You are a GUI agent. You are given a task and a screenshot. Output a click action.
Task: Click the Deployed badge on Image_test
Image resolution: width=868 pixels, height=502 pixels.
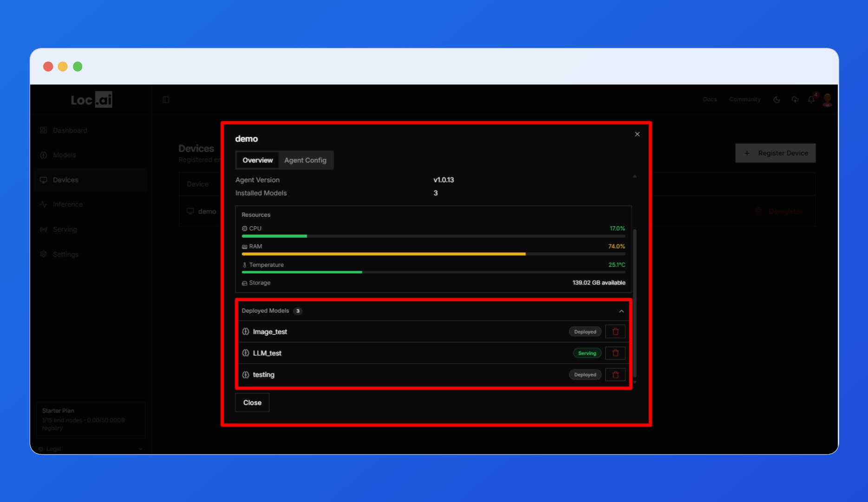[585, 332]
